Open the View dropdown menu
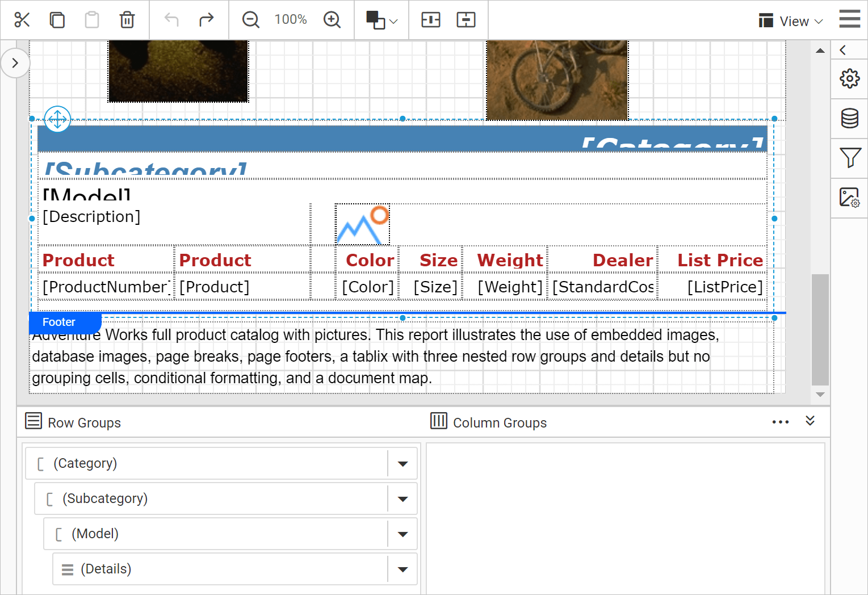Image resolution: width=868 pixels, height=595 pixels. pos(791,21)
